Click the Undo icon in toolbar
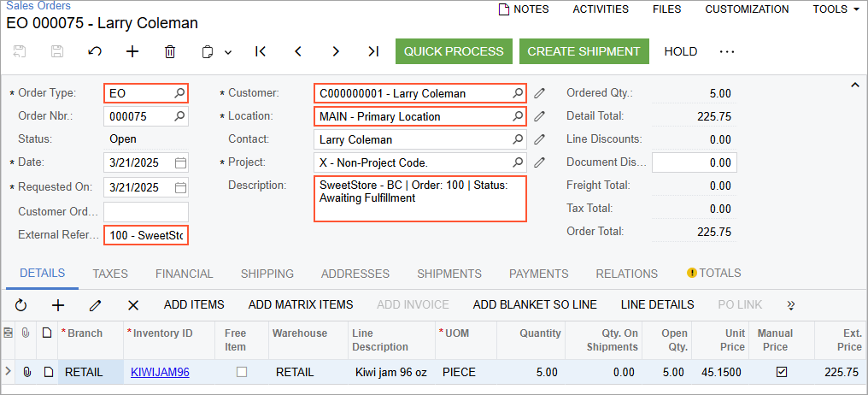The height and width of the screenshot is (395, 868). coord(95,51)
